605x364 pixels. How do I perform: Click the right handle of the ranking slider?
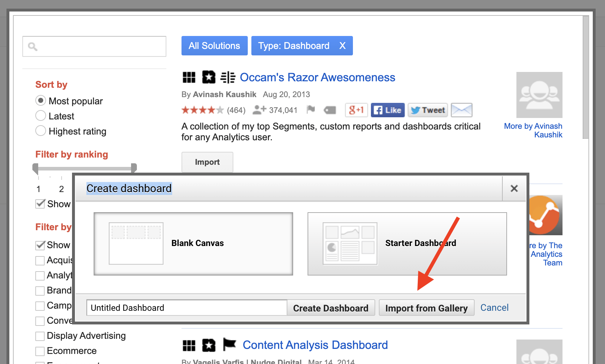click(134, 168)
